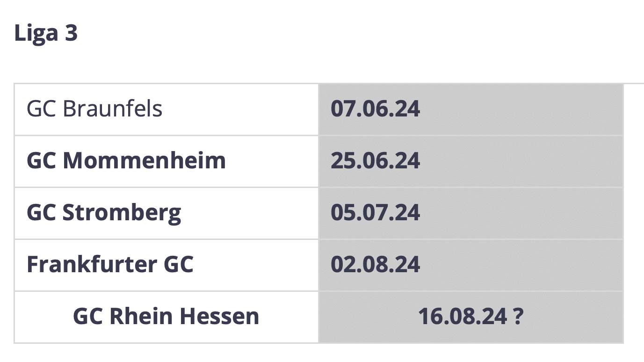This screenshot has height=362, width=644.
Task: Click the date 07.06.24
Action: [x=376, y=109]
